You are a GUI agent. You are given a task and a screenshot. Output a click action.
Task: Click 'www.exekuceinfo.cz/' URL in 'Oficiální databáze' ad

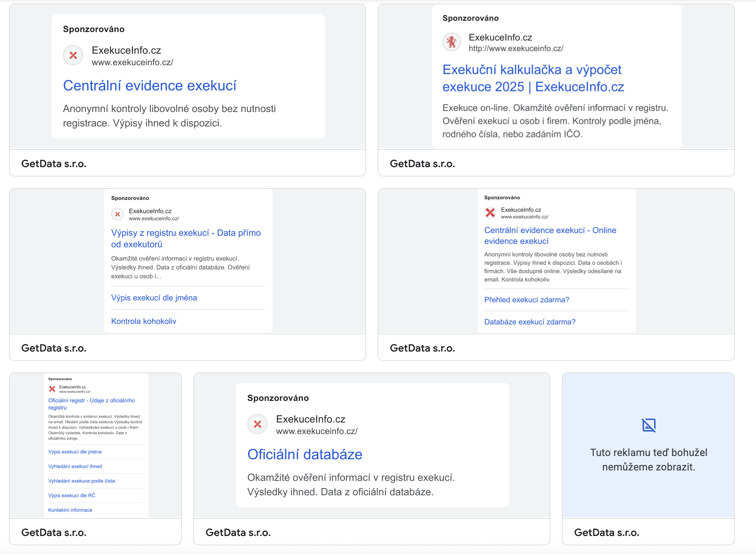point(317,431)
